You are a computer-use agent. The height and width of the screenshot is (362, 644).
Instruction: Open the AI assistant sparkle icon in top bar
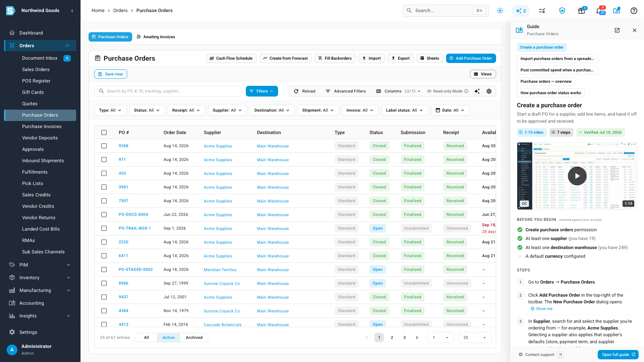pos(521,11)
